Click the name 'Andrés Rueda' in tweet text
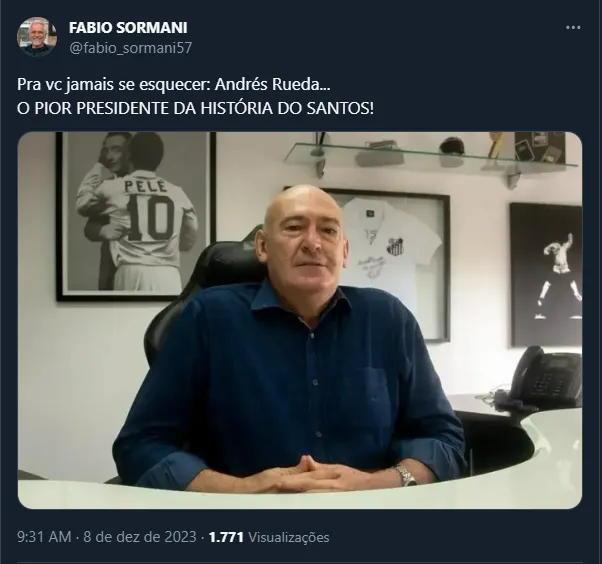Viewport: 602px width, 564px height. (x=270, y=85)
